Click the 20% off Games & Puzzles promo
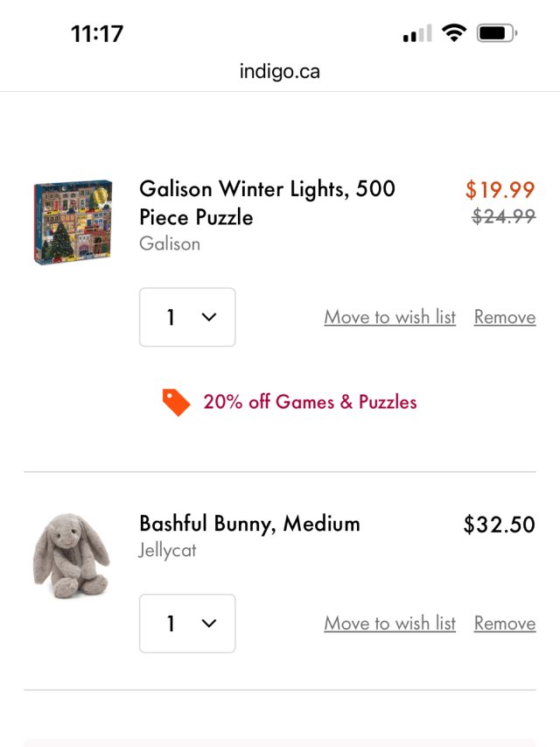The width and height of the screenshot is (560, 747). tap(310, 402)
